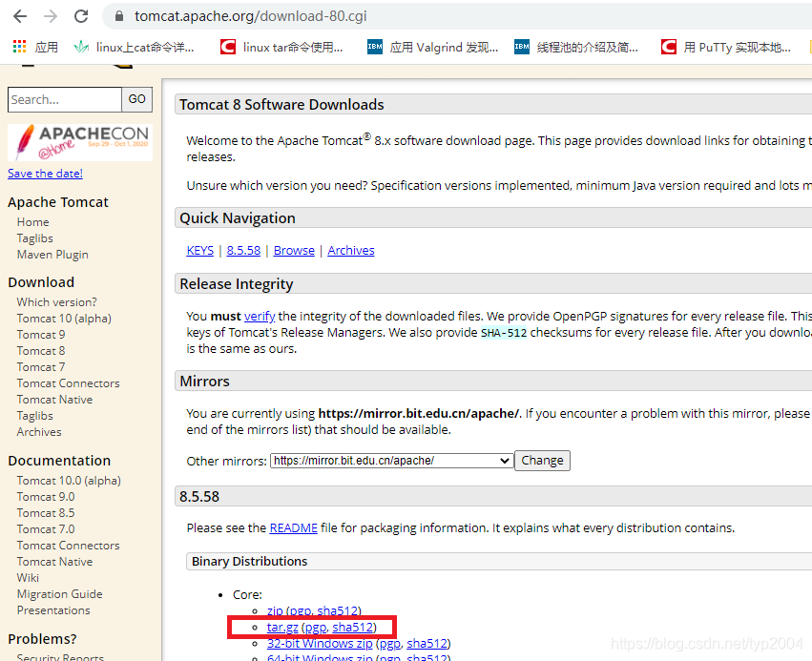Open Archives in Download sidebar
Image resolution: width=812 pixels, height=661 pixels.
[x=39, y=432]
